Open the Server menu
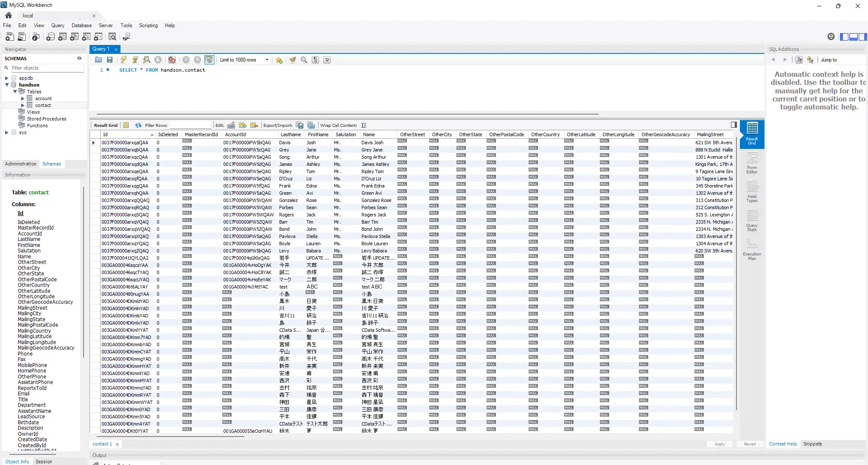 (x=106, y=25)
